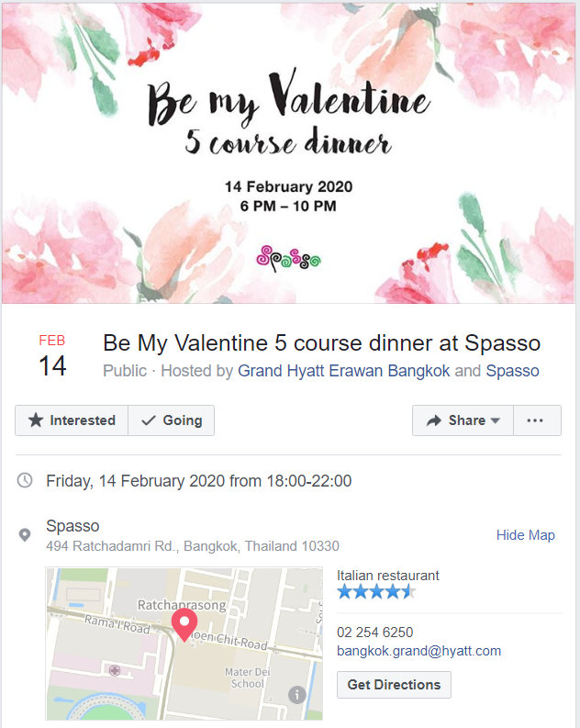Click the phone number 02 254 6250
580x728 pixels.
tap(374, 632)
